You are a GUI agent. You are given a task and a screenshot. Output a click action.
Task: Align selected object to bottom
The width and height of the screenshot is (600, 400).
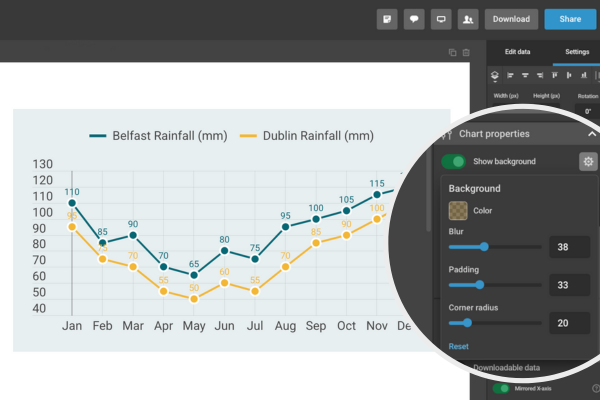[584, 75]
